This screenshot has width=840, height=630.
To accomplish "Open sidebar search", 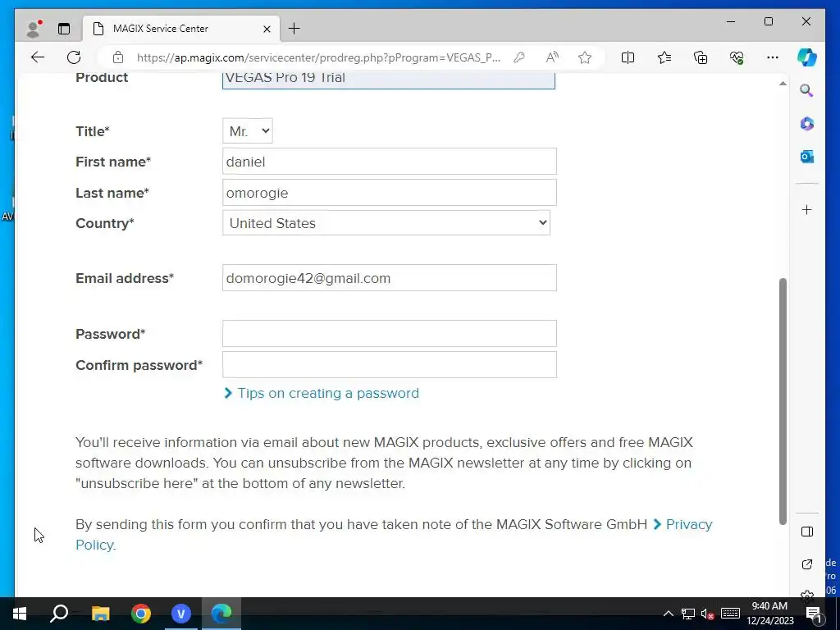I will 807,90.
